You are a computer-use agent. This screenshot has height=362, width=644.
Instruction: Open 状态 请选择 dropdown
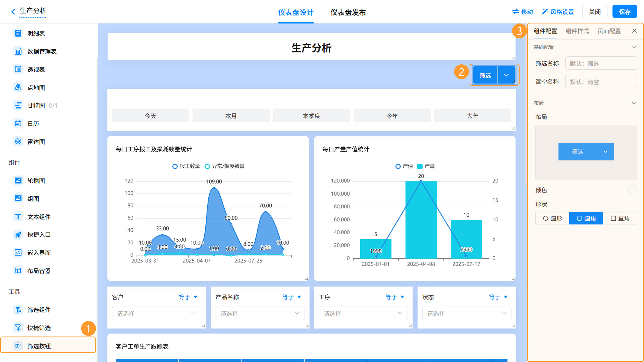click(x=467, y=313)
